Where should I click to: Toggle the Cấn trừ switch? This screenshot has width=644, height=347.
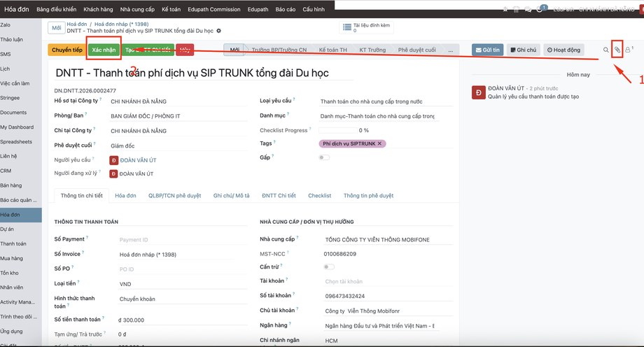point(329,267)
